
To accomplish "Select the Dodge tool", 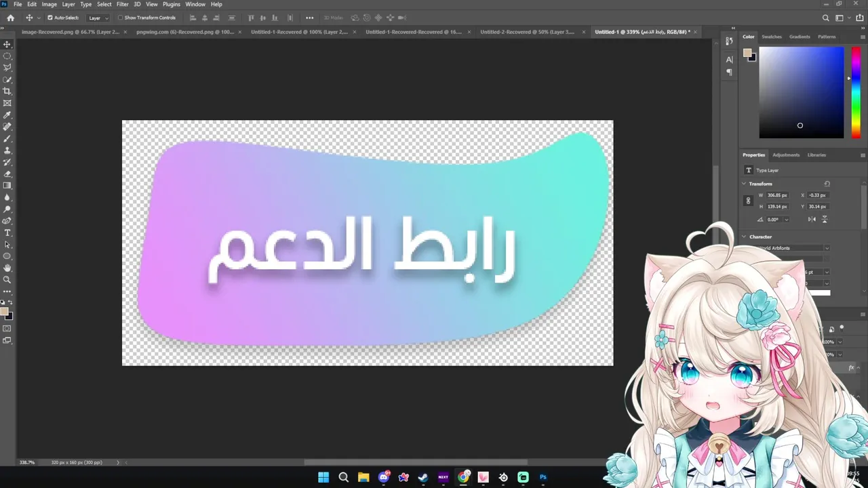I will [x=7, y=209].
